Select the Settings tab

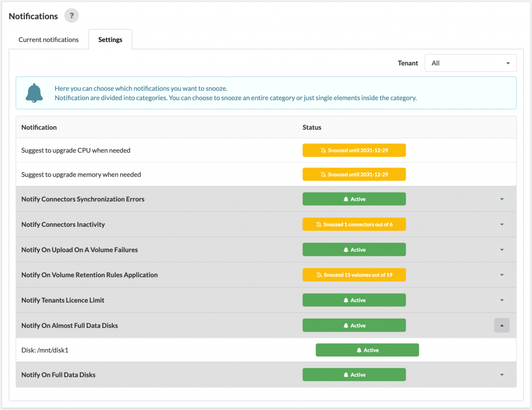tap(110, 39)
